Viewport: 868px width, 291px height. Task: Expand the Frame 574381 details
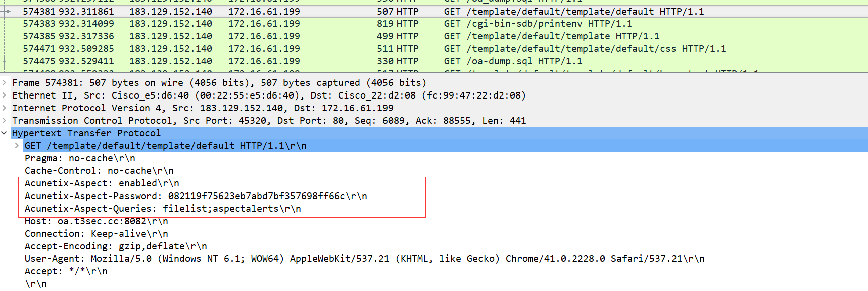(5, 83)
